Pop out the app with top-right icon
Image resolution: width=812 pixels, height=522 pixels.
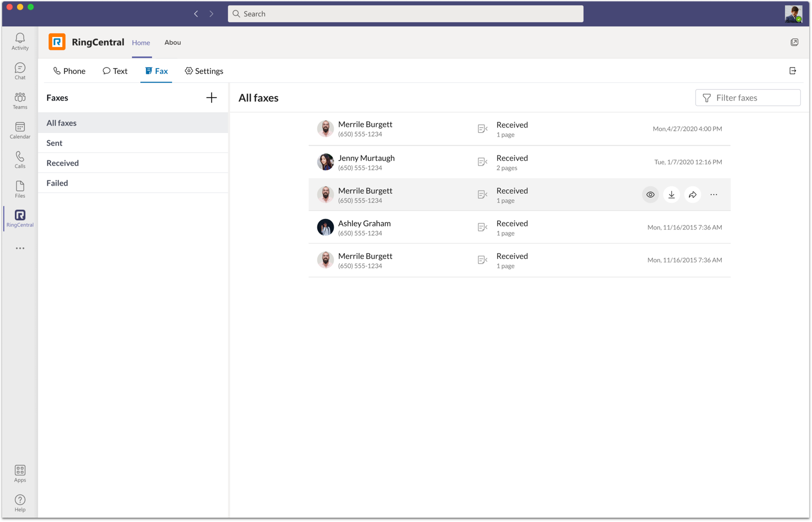pyautogui.click(x=794, y=42)
